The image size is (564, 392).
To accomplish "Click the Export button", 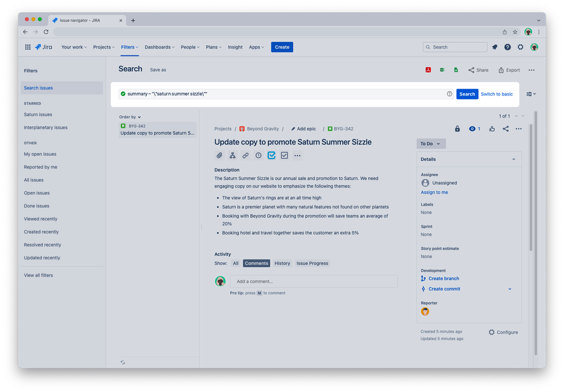I will [x=509, y=70].
